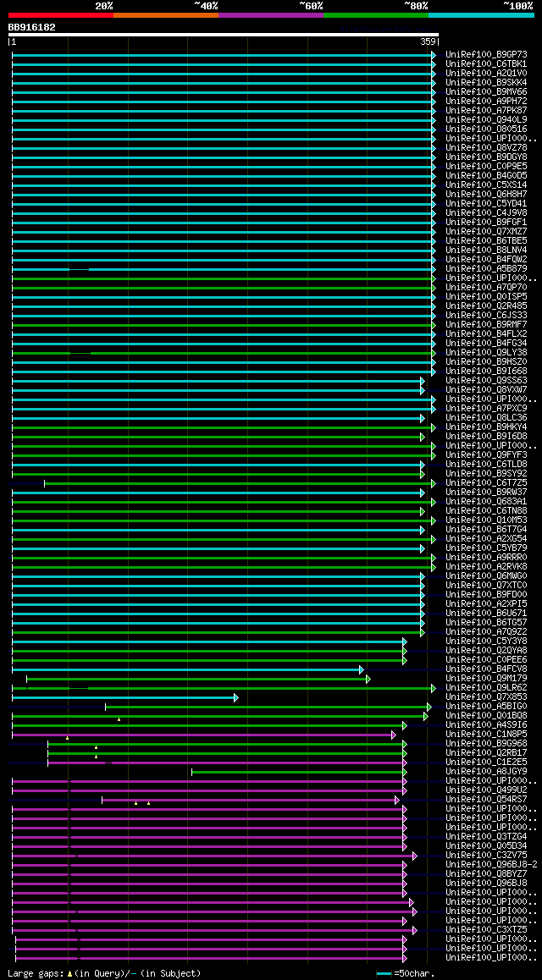Screen dimensions: 542x980
Task: Select the UniRef100_B6U671 label
Action: tap(486, 613)
